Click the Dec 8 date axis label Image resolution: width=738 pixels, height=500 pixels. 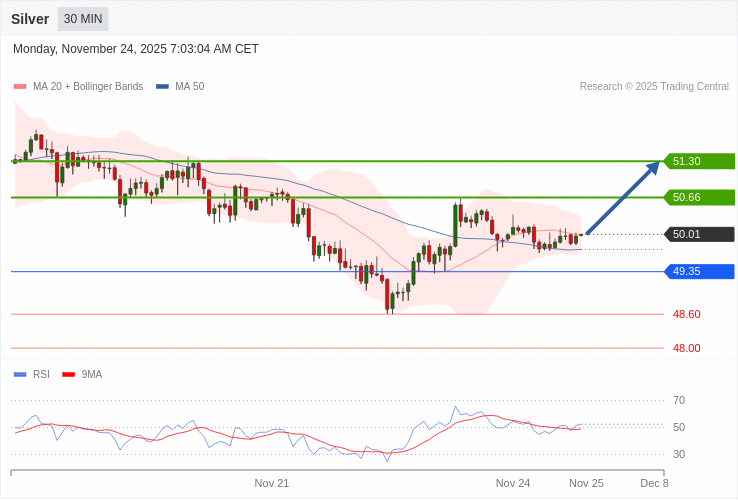click(654, 484)
